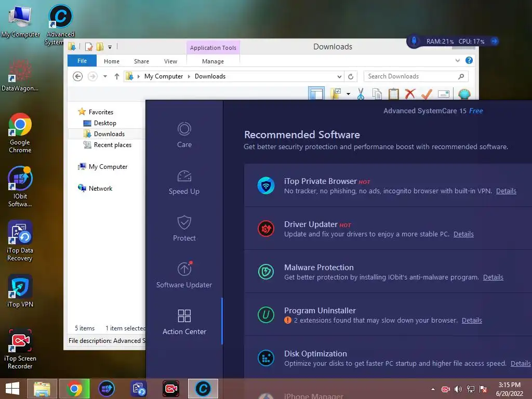Open recent locations dropdown arrow
Screen dimensions: 532x399
[x=105, y=76]
